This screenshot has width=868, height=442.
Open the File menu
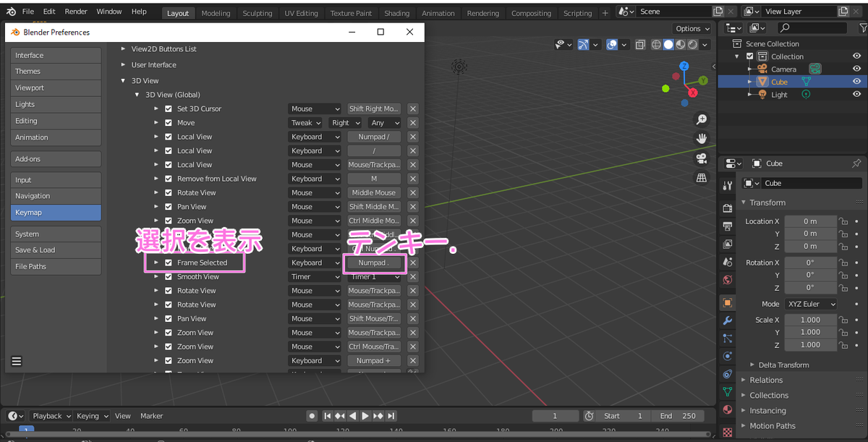tap(28, 12)
